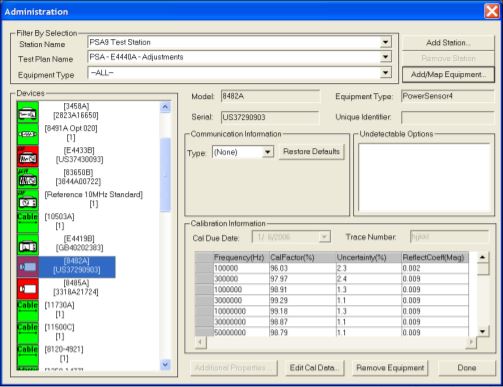Image resolution: width=503 pixels, height=387 pixels.
Task: Select the ReflectCoeff cell 0.002
Action: click(x=435, y=268)
